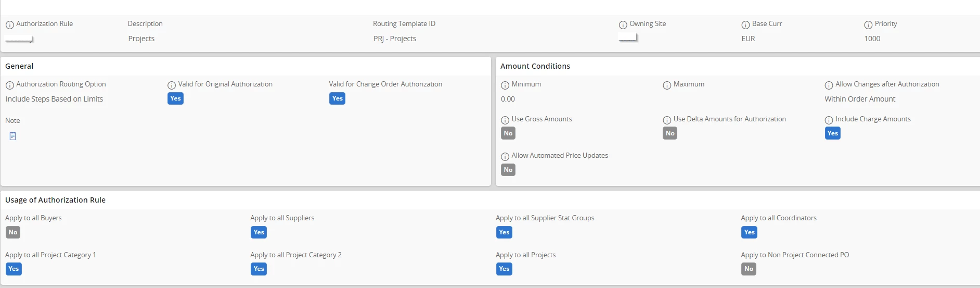
Task: Click the Minimum amount field showing 0.00
Action: click(508, 99)
